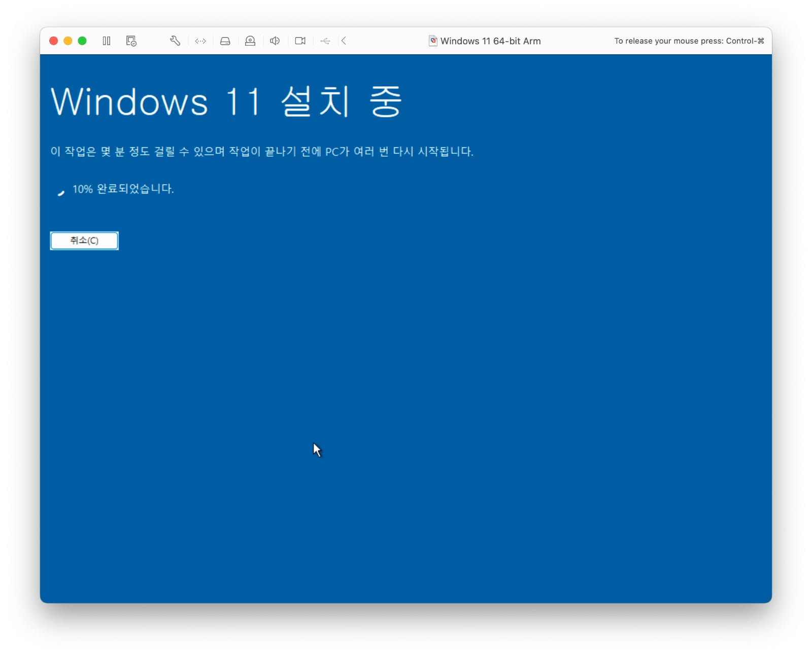
Task: Open the USB devices icon
Action: point(325,41)
